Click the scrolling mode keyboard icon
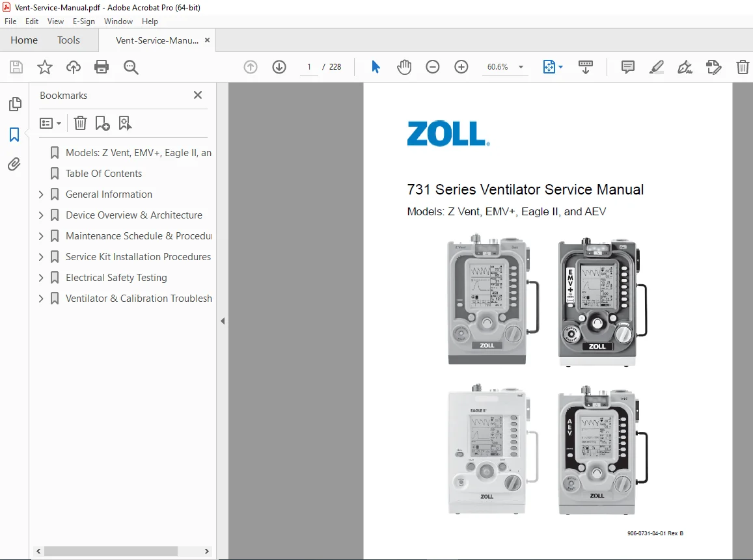This screenshot has width=753, height=560. pos(585,67)
